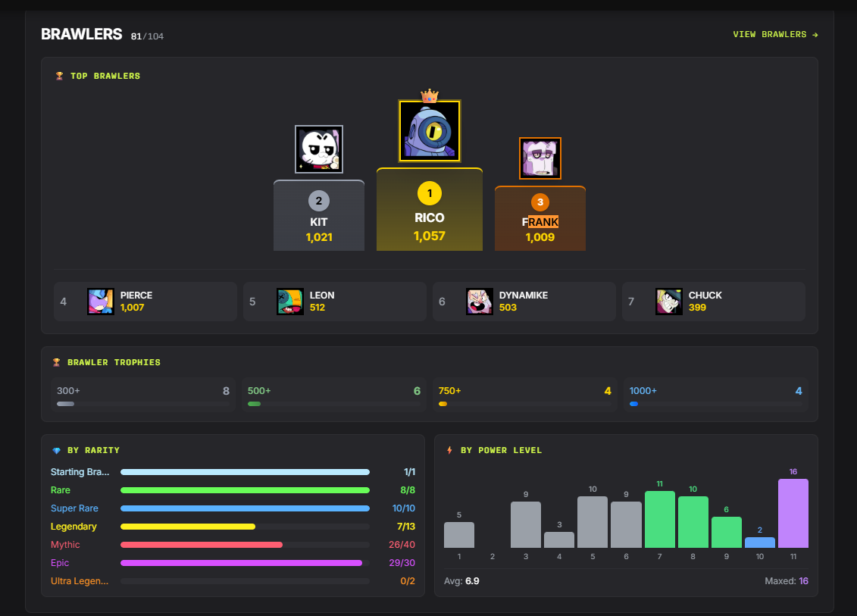Click the blue Super Rare bar
The image size is (857, 616).
tap(245, 508)
